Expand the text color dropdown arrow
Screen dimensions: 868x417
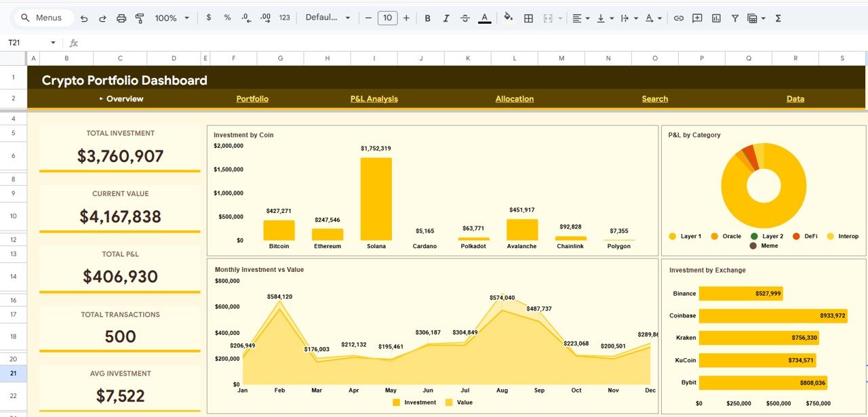(660, 18)
